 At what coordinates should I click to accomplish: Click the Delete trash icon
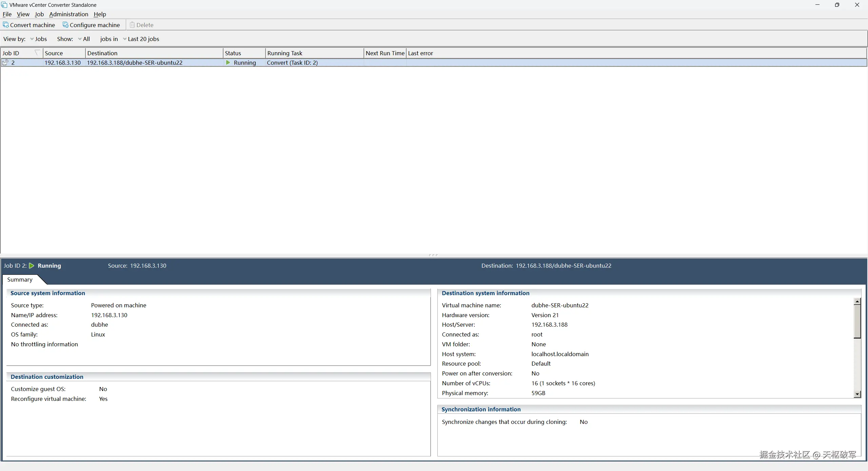pyautogui.click(x=132, y=25)
